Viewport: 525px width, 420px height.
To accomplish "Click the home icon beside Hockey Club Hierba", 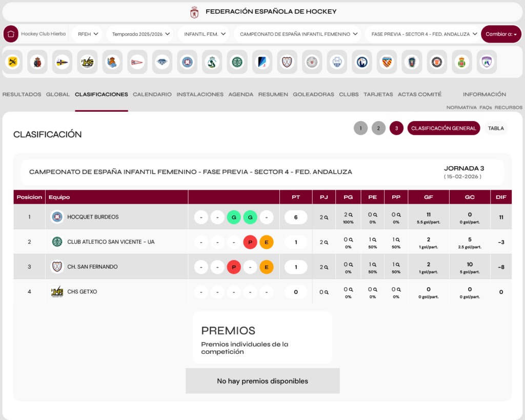I will 11,34.
